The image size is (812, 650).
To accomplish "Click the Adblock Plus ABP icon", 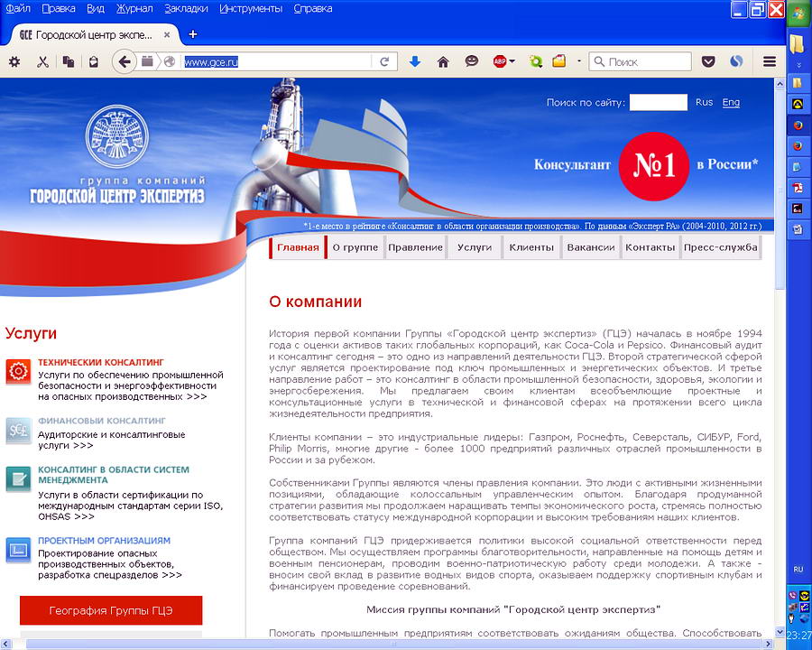I will pyautogui.click(x=499, y=61).
